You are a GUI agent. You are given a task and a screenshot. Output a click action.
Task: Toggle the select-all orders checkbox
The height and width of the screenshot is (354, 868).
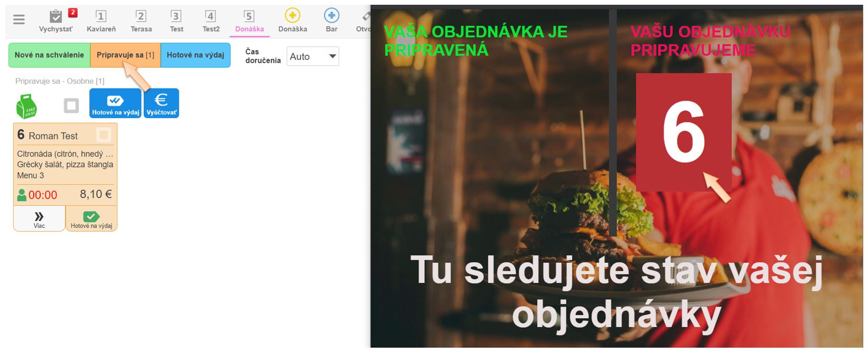point(71,106)
